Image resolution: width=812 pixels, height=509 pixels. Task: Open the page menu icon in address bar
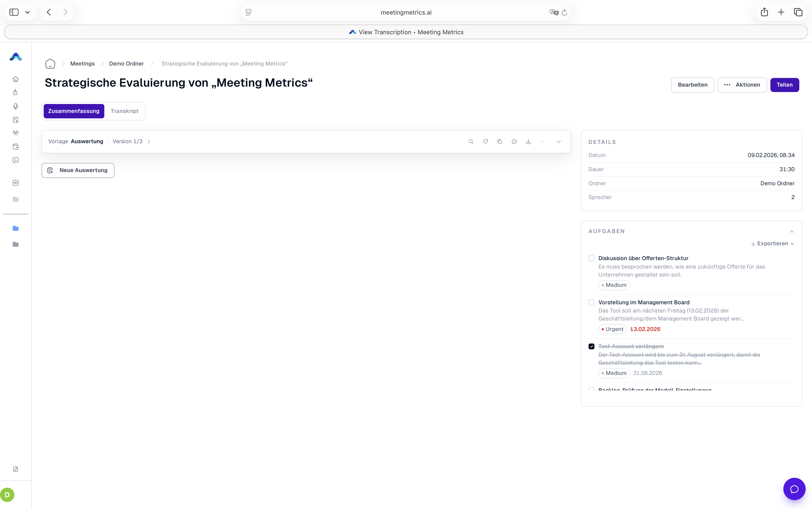(249, 12)
